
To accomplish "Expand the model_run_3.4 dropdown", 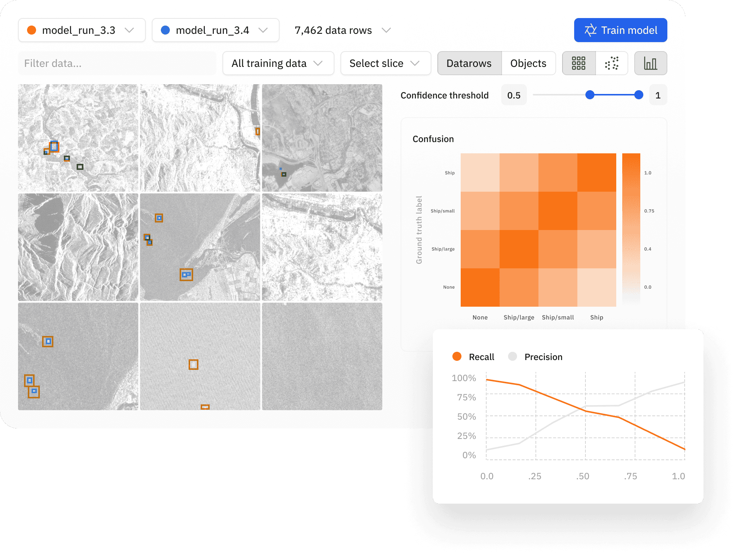I will pyautogui.click(x=263, y=30).
